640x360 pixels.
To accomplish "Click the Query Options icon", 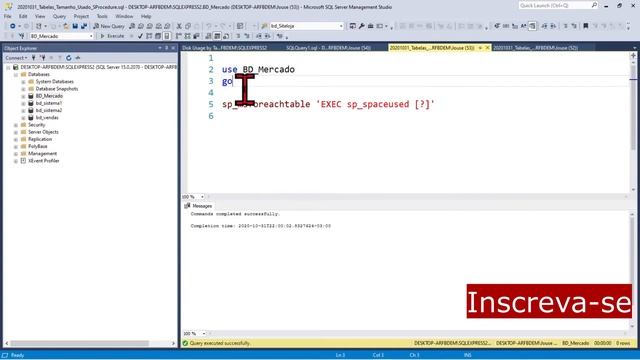I will point(158,36).
